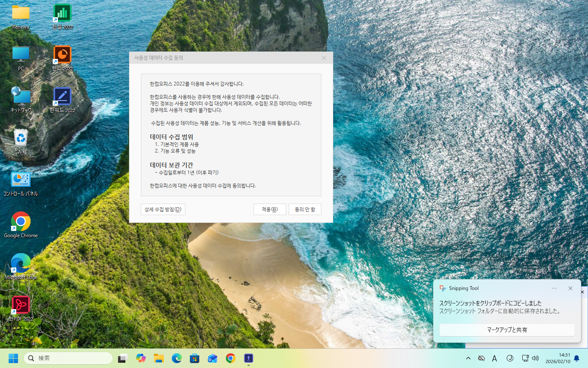Open the Windows Start menu button

tap(13, 358)
